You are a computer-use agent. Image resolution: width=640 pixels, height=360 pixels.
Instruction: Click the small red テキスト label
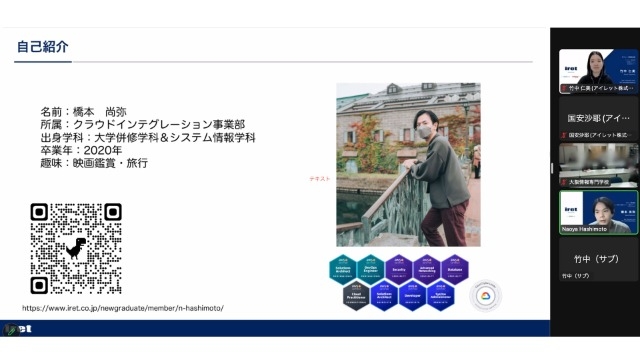[x=320, y=179]
